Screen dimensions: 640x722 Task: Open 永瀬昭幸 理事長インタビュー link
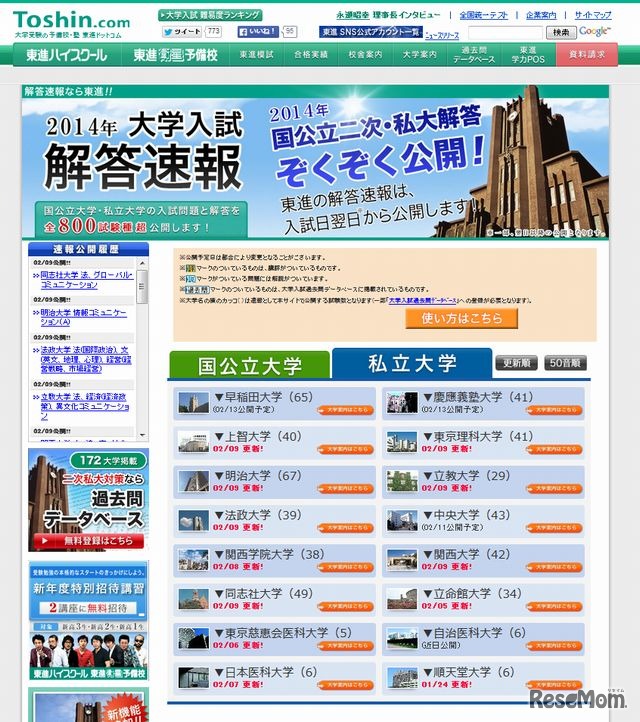[388, 15]
